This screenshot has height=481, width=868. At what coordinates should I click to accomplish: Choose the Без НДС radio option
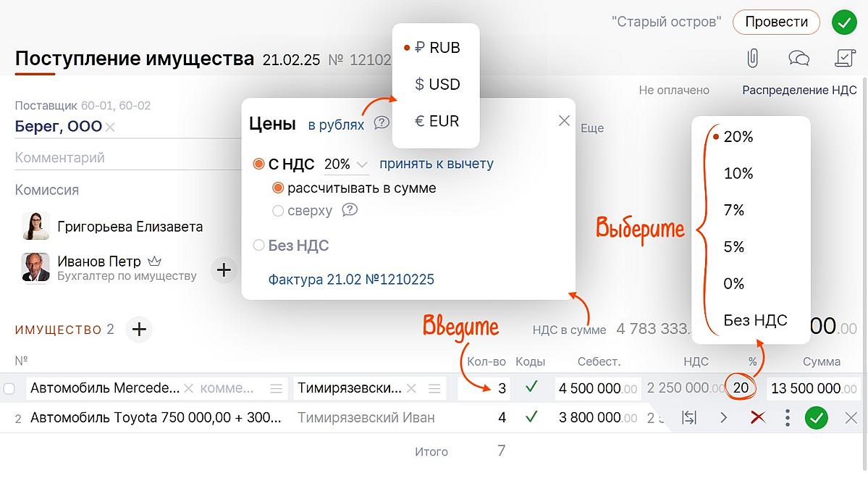[x=258, y=246]
